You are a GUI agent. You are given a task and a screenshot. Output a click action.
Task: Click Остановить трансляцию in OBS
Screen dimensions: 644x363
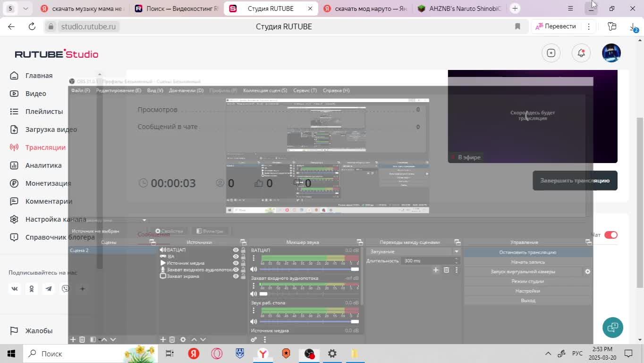pyautogui.click(x=528, y=252)
